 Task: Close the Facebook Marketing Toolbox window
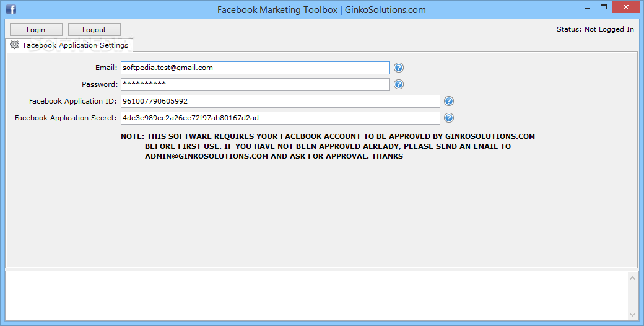(x=626, y=7)
